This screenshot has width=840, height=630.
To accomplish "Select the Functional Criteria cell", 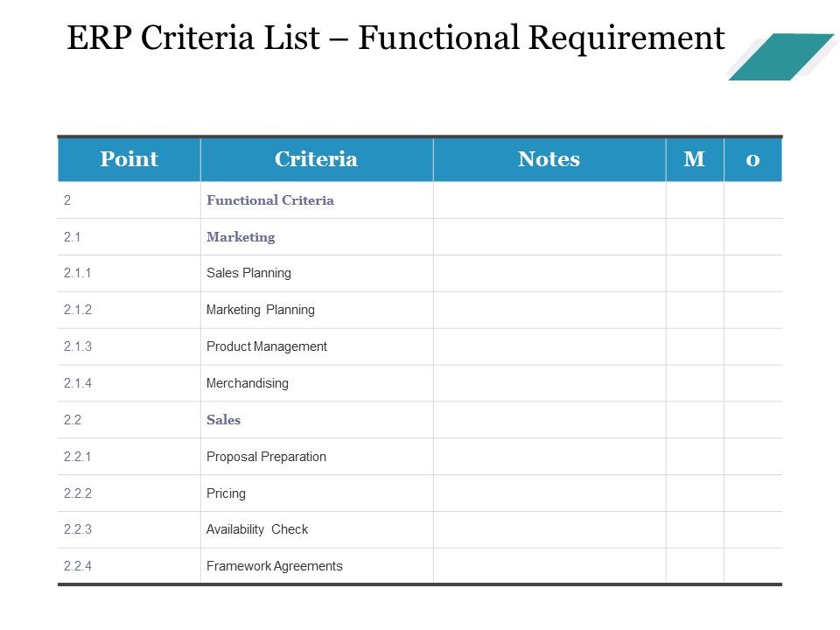I will [317, 199].
